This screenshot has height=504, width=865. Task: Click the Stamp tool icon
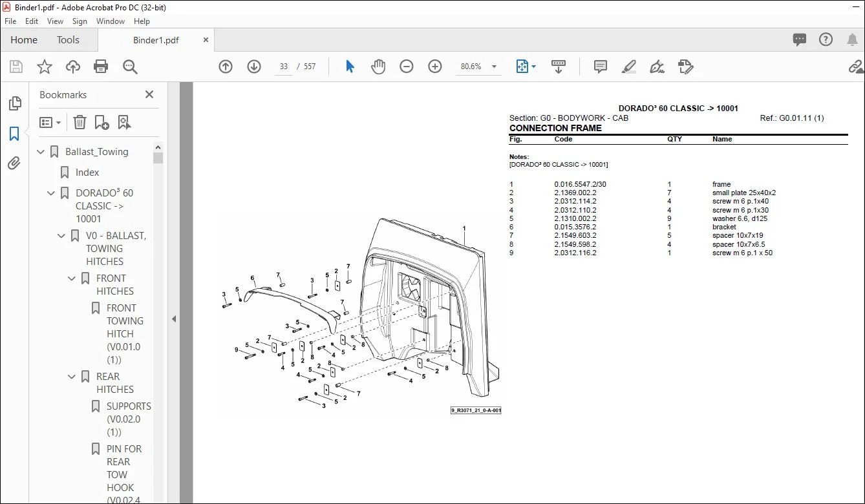pyautogui.click(x=686, y=67)
